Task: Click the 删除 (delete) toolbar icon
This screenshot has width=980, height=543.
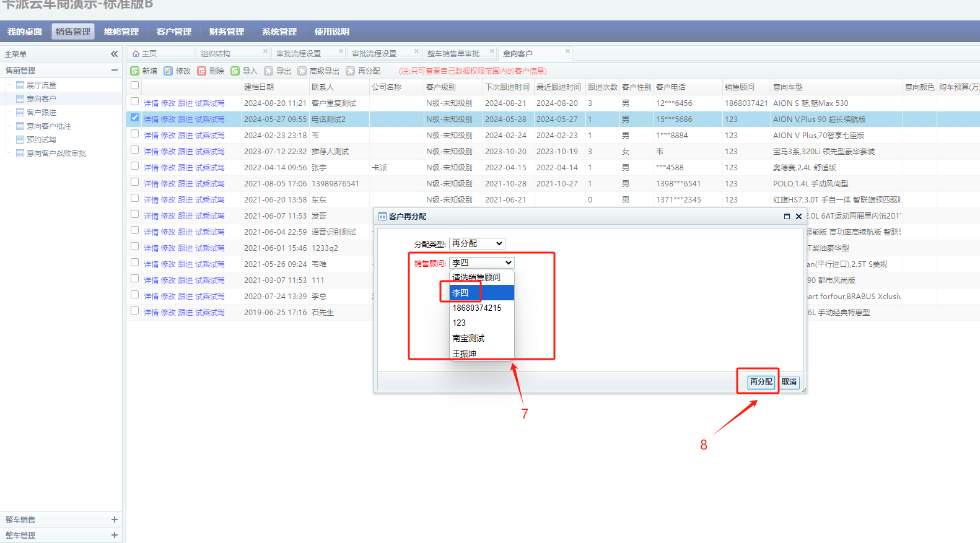Action: click(202, 71)
